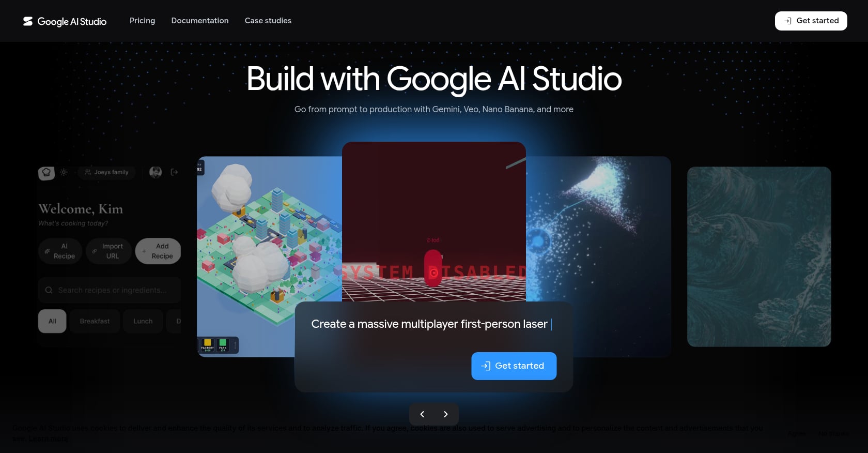This screenshot has width=868, height=453.
Task: Click No thanks on the cookie banner
Action: point(833,433)
